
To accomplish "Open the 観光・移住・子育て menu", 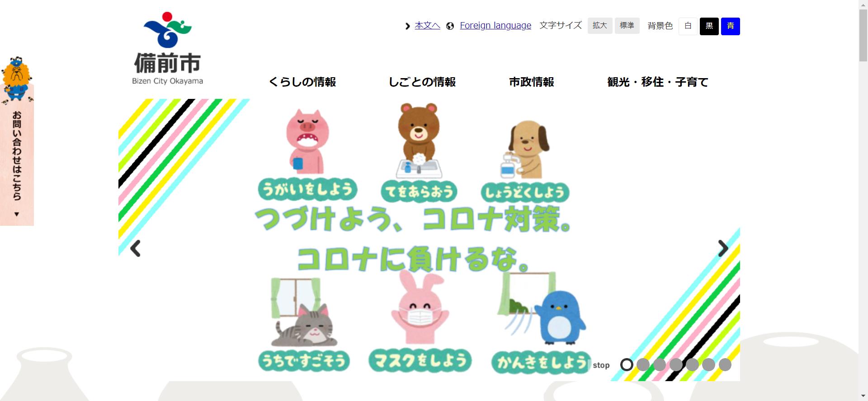I will 658,82.
